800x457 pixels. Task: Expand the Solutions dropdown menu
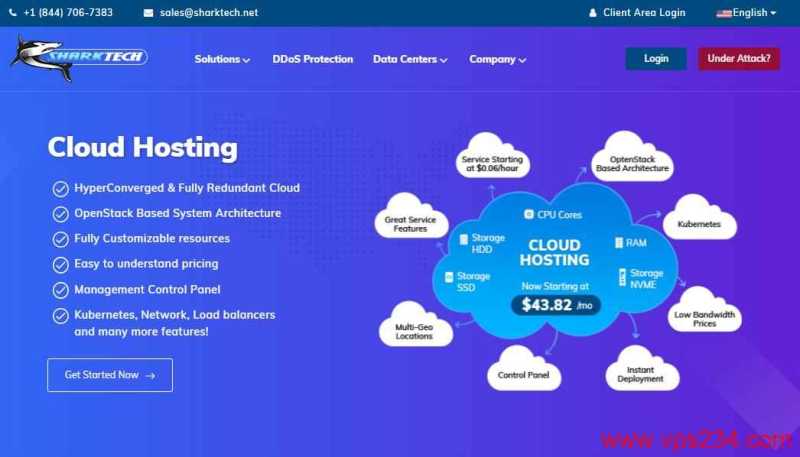pyautogui.click(x=222, y=59)
